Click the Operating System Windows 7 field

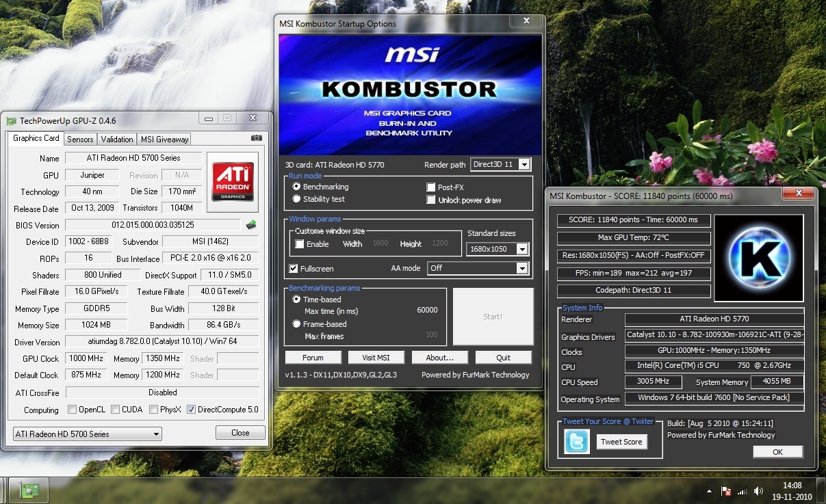714,397
